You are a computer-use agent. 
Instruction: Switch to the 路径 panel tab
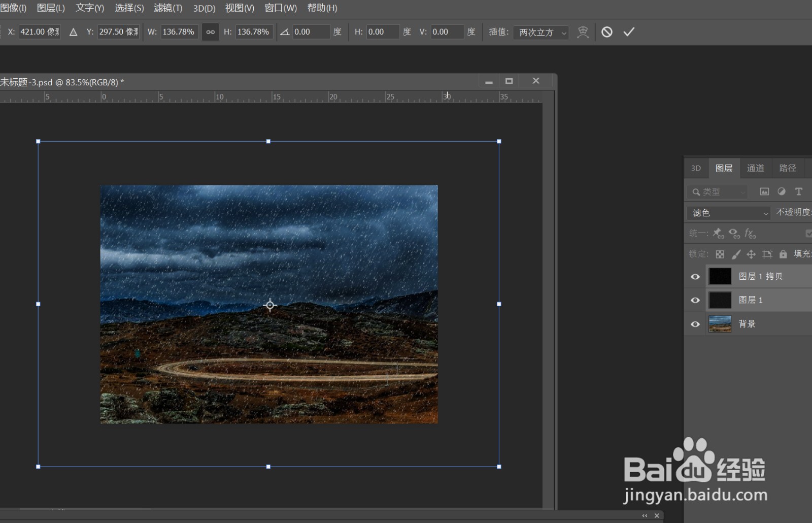(x=788, y=168)
